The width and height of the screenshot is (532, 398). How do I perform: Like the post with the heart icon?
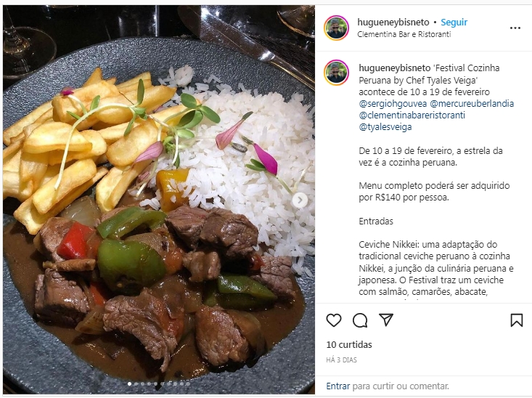click(x=334, y=320)
